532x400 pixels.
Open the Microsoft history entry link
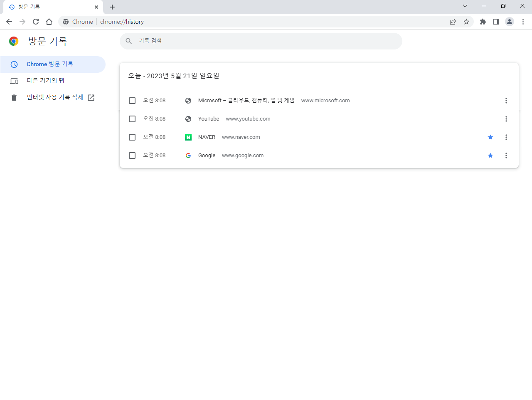(246, 100)
